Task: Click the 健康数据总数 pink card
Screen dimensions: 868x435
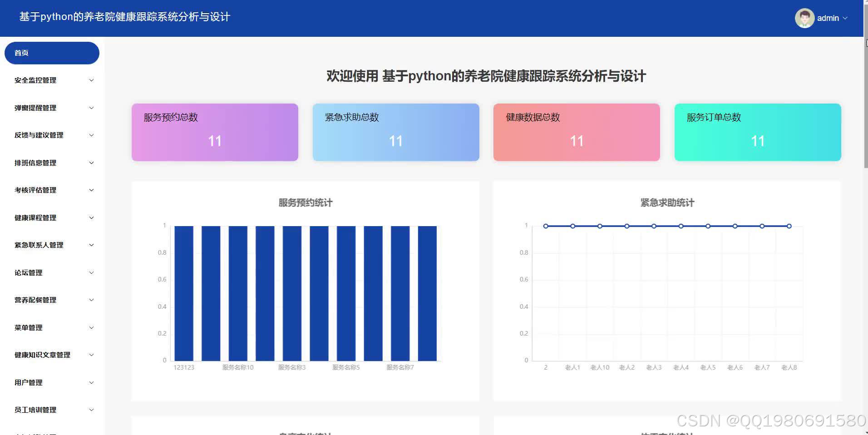Action: pyautogui.click(x=577, y=132)
